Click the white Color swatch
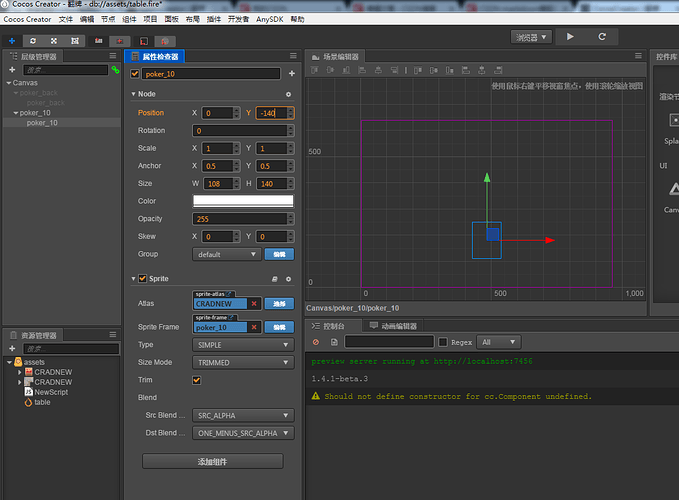This screenshot has height=500, width=679. tap(243, 201)
